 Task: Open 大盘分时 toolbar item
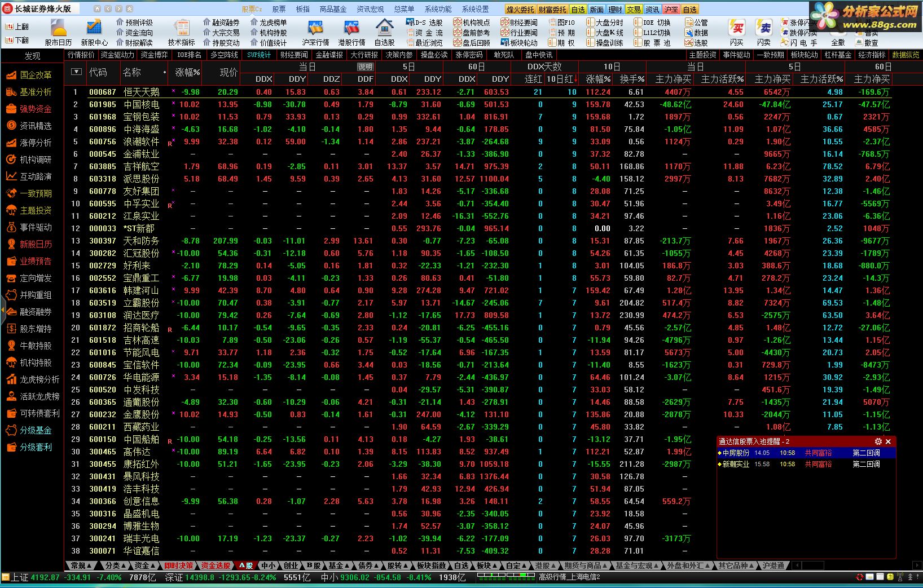click(605, 23)
